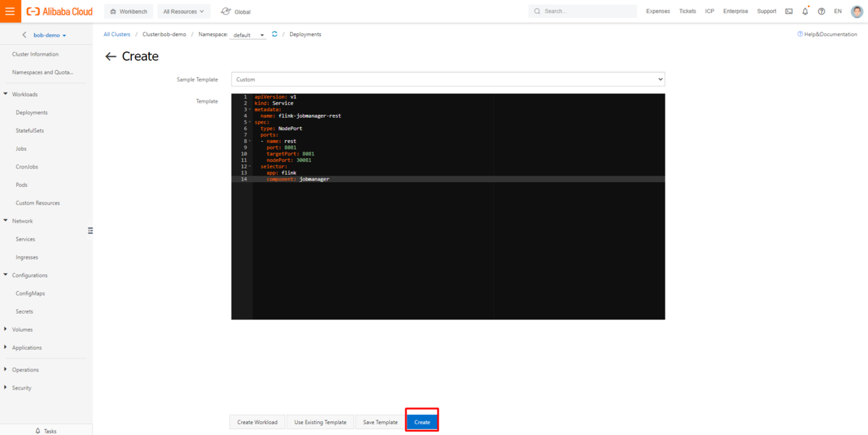Screen dimensions: 868x435
Task: Click Deployments breadcrumb
Action: click(305, 35)
